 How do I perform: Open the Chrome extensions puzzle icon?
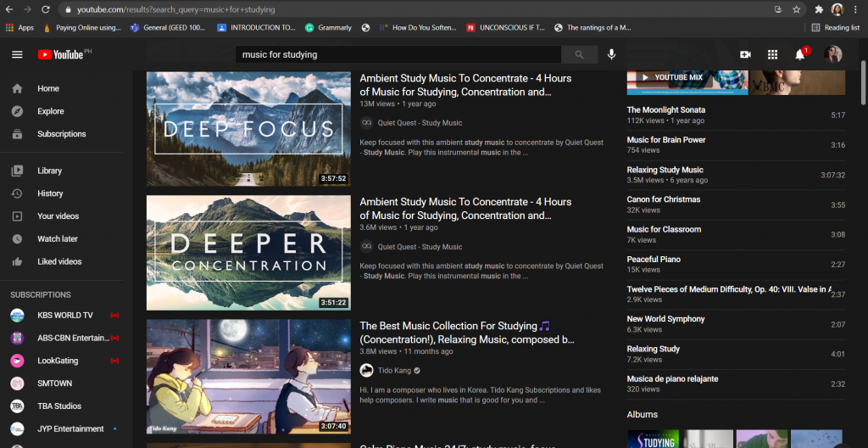820,9
